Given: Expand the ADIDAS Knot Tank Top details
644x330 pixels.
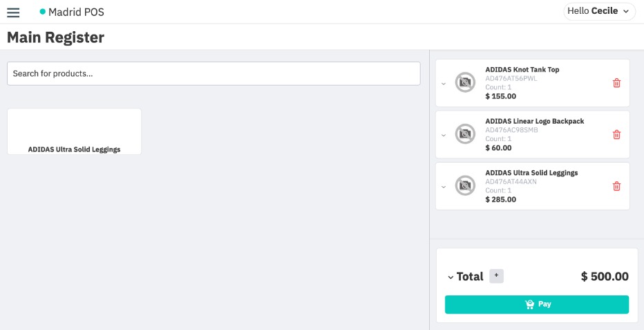Looking at the screenshot, I should pyautogui.click(x=444, y=83).
